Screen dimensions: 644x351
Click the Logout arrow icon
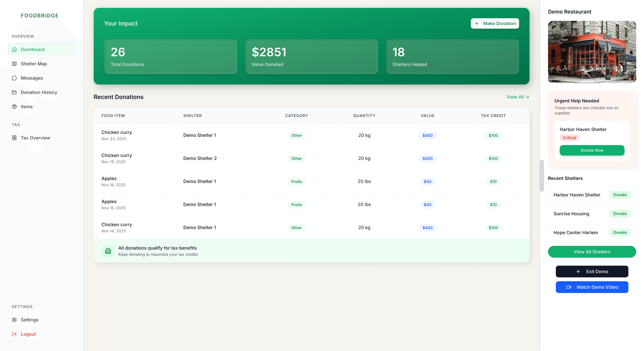pos(14,334)
